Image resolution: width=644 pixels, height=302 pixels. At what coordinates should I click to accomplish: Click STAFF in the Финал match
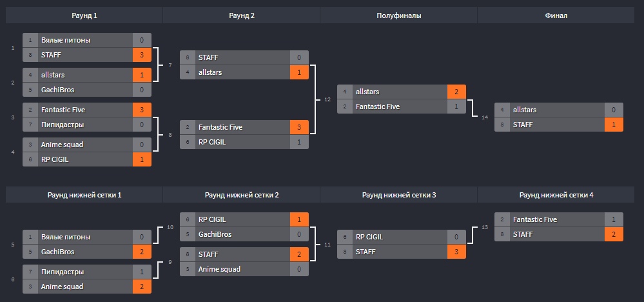[522, 125]
